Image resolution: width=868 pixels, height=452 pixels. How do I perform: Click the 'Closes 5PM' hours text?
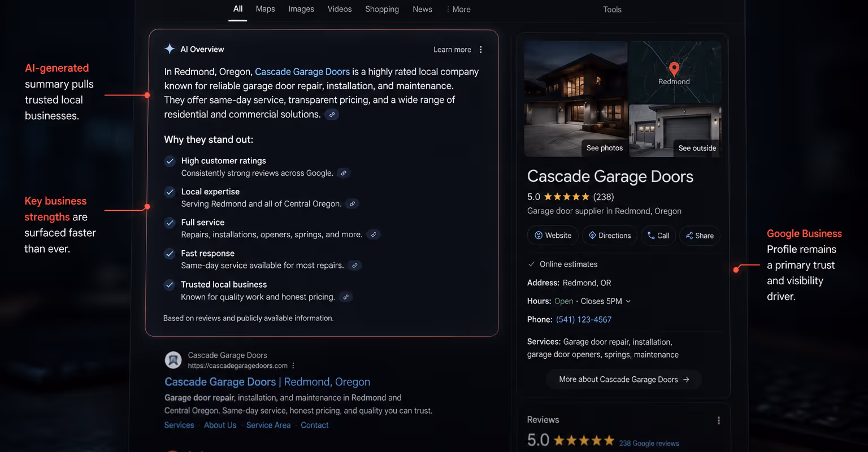601,302
